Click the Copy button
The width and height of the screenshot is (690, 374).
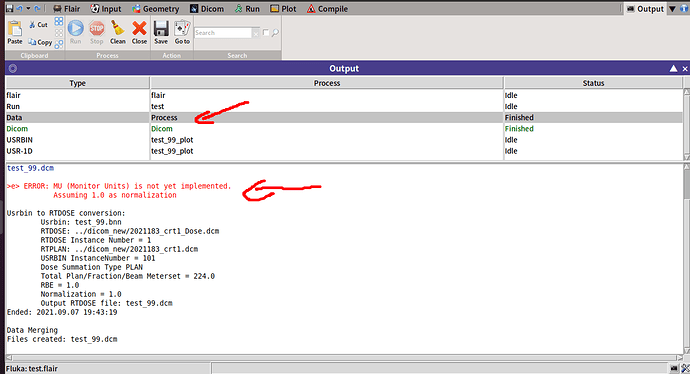point(40,42)
